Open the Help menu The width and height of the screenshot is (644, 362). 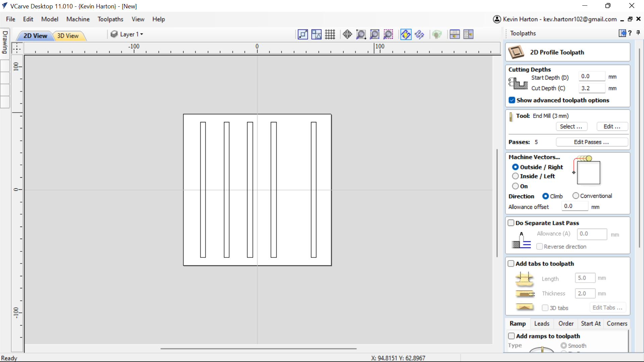(159, 19)
